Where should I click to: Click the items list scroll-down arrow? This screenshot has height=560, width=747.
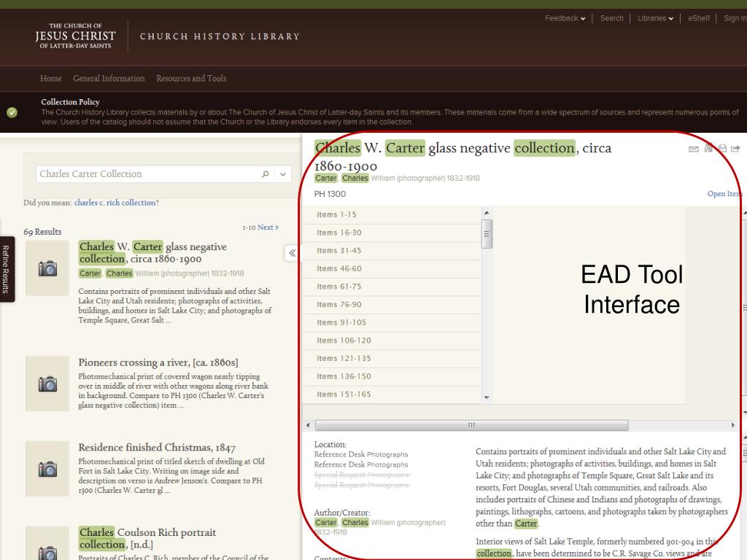pyautogui.click(x=487, y=397)
